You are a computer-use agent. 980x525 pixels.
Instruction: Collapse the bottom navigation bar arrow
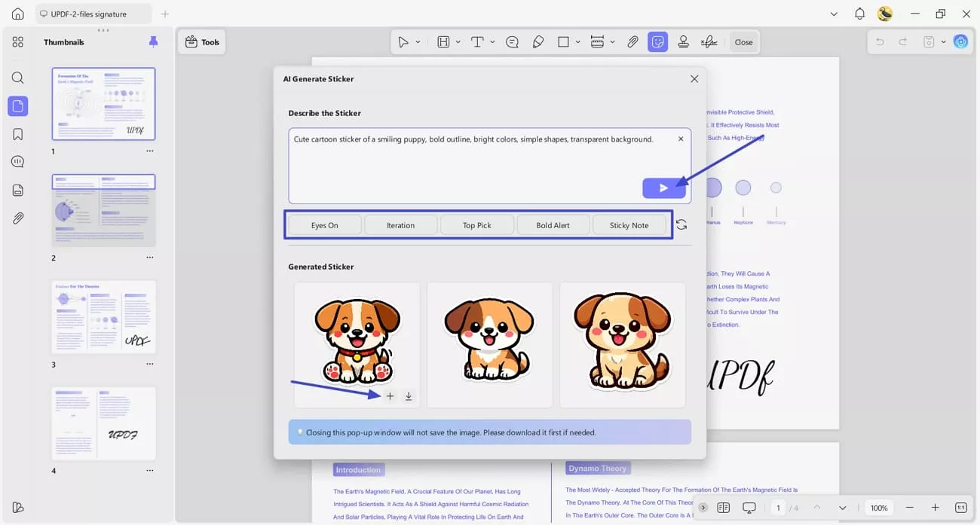(x=703, y=508)
